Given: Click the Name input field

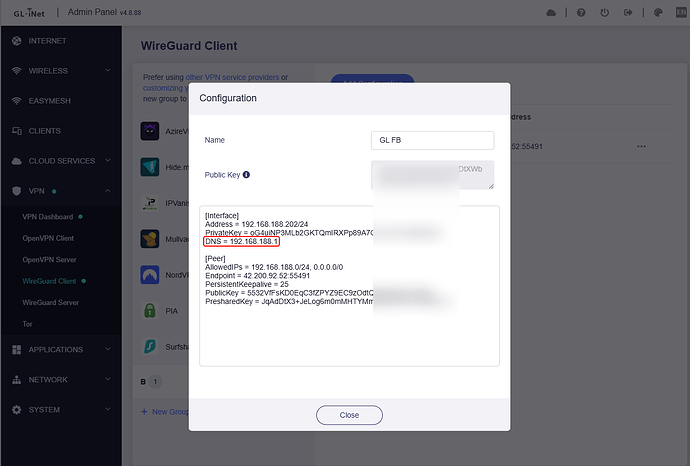Looking at the screenshot, I should tap(432, 141).
